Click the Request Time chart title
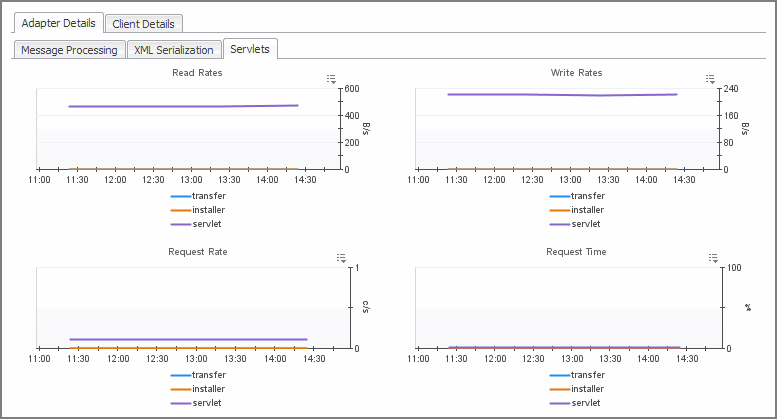Image resolution: width=777 pixels, height=419 pixels. pos(576,252)
